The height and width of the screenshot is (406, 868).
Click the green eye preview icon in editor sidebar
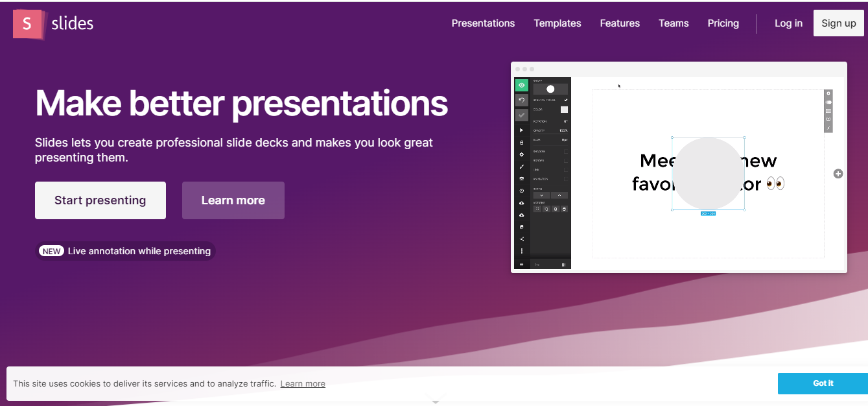click(522, 85)
